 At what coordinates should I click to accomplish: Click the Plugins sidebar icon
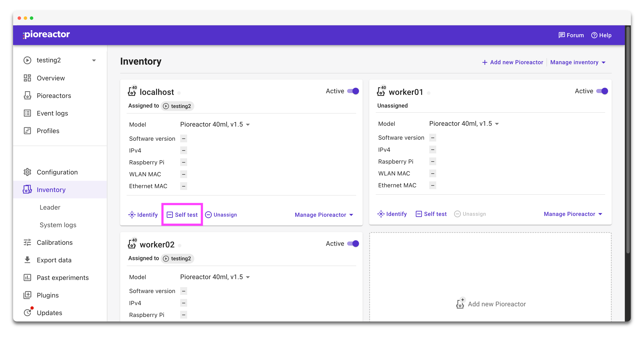(27, 295)
